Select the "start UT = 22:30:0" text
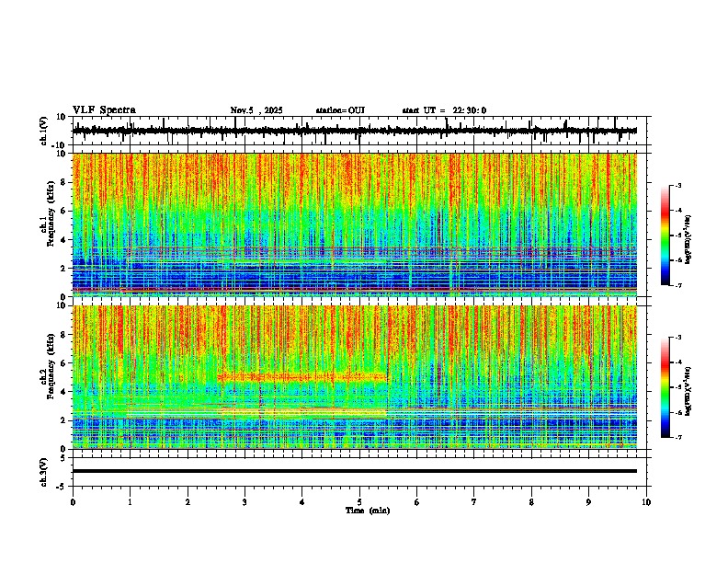728x563 pixels. pos(444,110)
